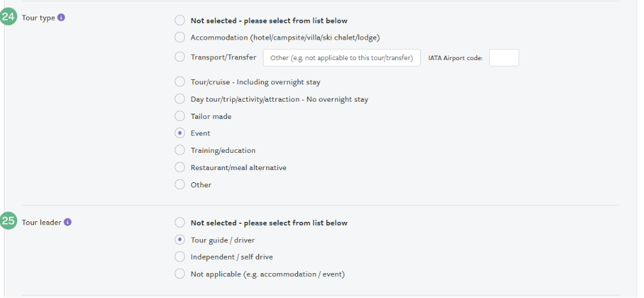The width and height of the screenshot is (644, 298).
Task: Choose Training/education tour type
Action: pyautogui.click(x=180, y=150)
